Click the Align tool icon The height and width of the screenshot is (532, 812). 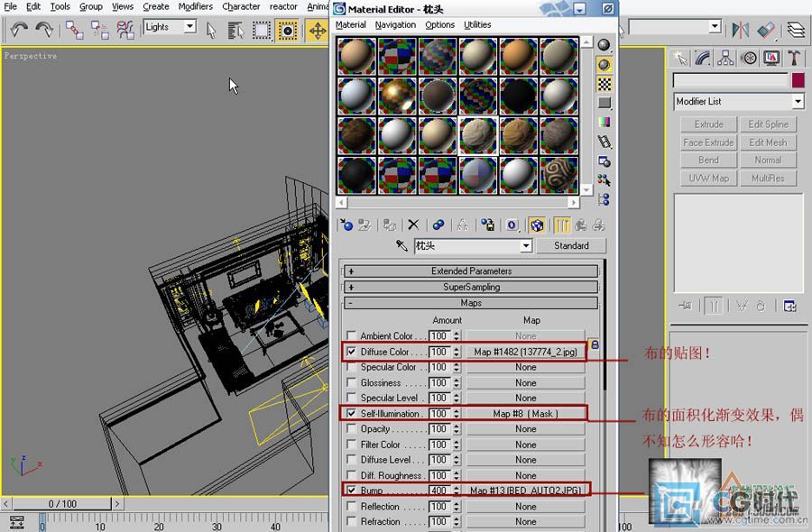(x=766, y=30)
